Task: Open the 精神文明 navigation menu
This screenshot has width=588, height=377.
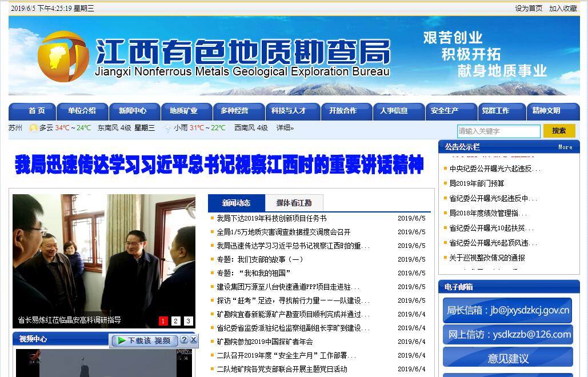Action: [x=553, y=111]
